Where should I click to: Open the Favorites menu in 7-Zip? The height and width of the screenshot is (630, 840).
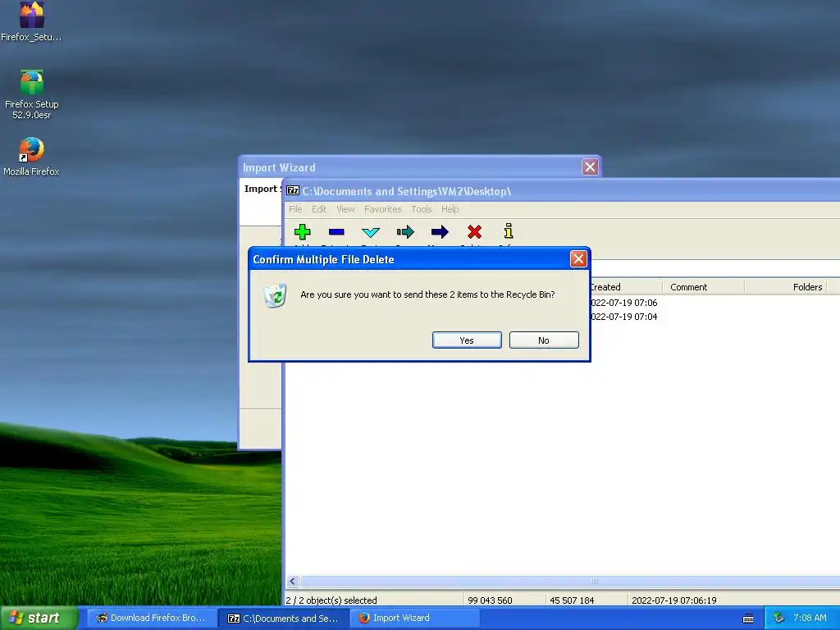382,209
